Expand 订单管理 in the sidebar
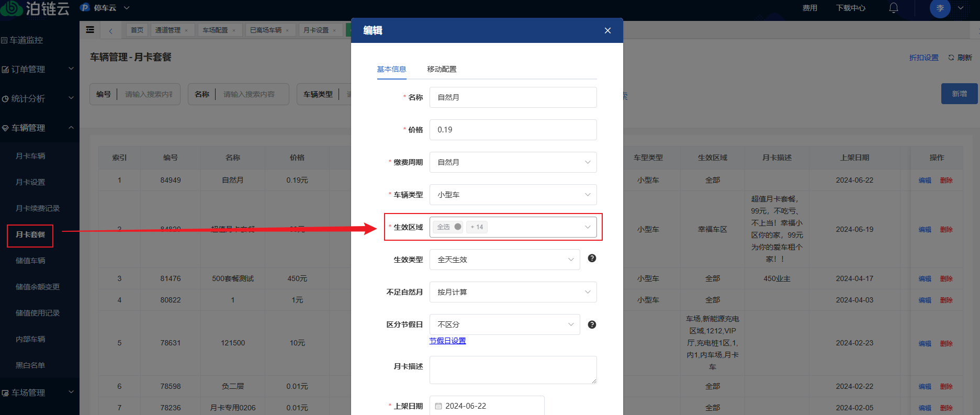 [40, 69]
